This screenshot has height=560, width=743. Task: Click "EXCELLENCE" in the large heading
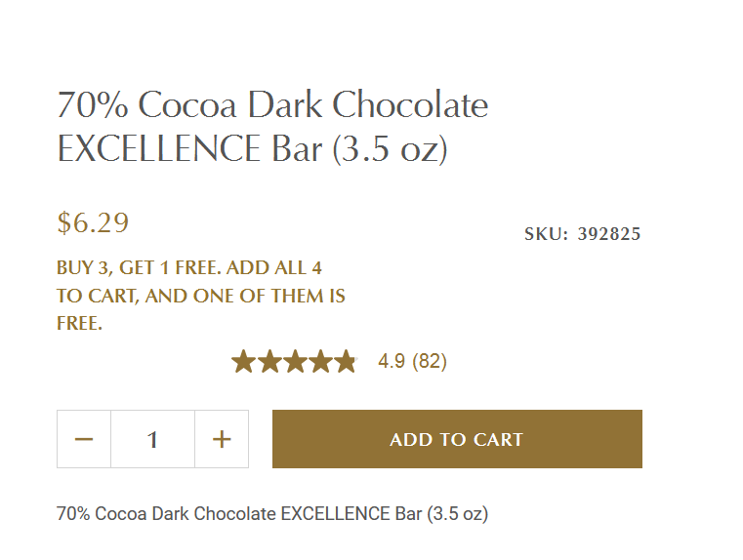(159, 148)
